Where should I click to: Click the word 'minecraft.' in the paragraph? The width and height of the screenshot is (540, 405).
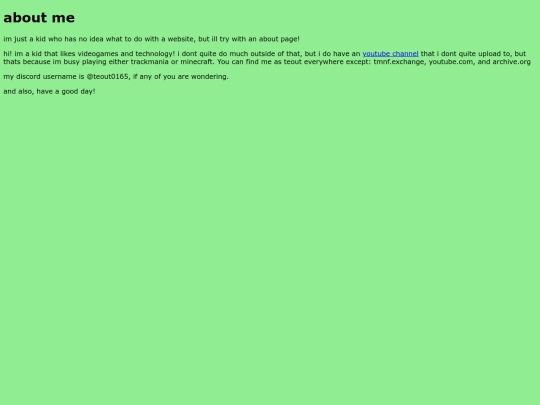(197, 62)
